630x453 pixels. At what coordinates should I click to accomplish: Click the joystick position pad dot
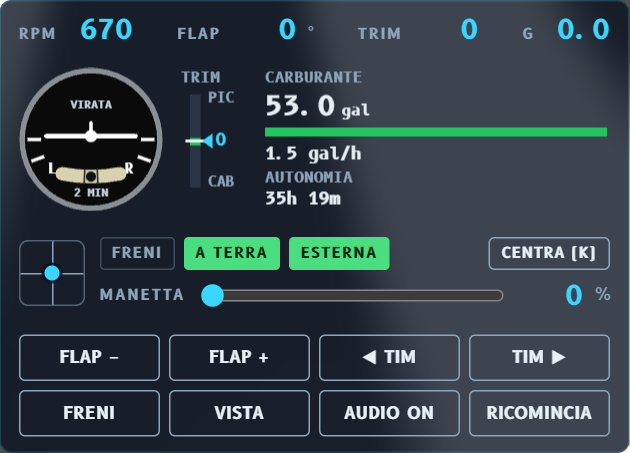[52, 273]
